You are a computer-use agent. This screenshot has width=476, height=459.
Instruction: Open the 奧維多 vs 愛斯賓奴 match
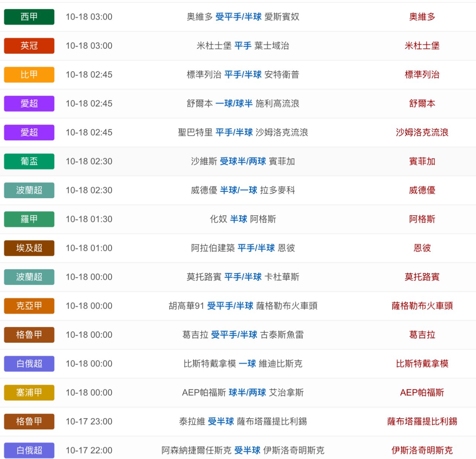click(x=243, y=17)
